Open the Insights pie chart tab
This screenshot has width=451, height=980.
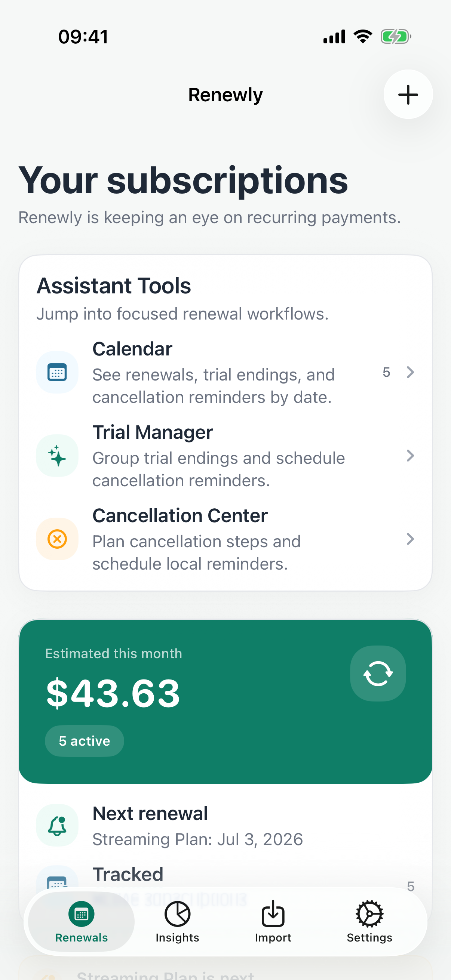[x=177, y=921]
